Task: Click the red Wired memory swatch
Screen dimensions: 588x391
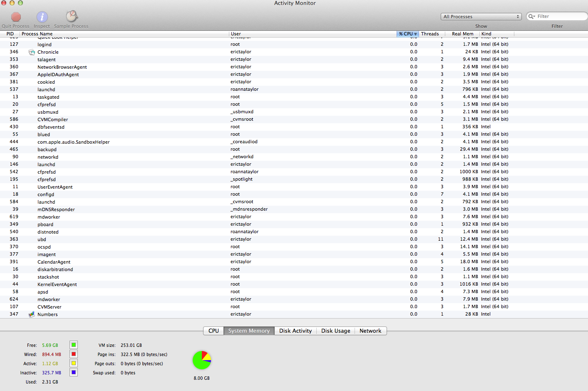Action: (x=74, y=354)
